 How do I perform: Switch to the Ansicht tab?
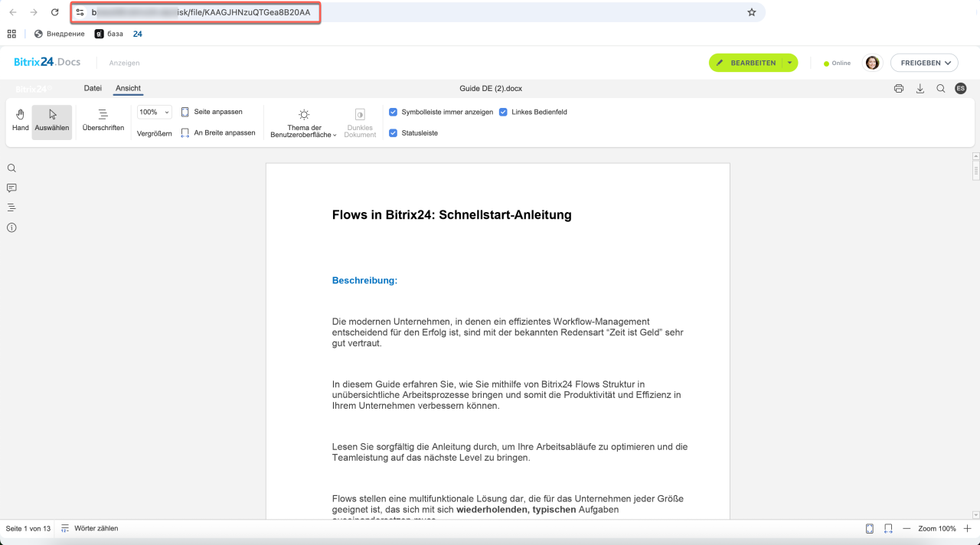click(128, 88)
